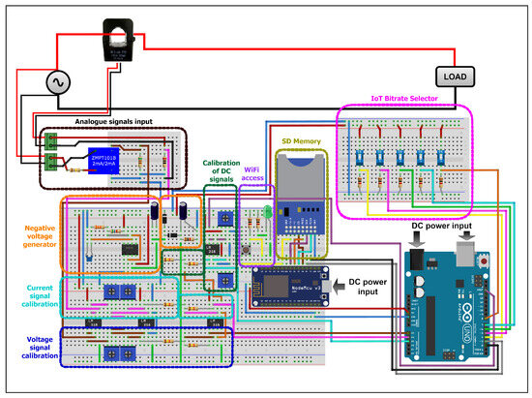Viewport: 532px width, 398px height.
Task: Click the LM358 chip inside DC calibration box
Action: click(212, 250)
